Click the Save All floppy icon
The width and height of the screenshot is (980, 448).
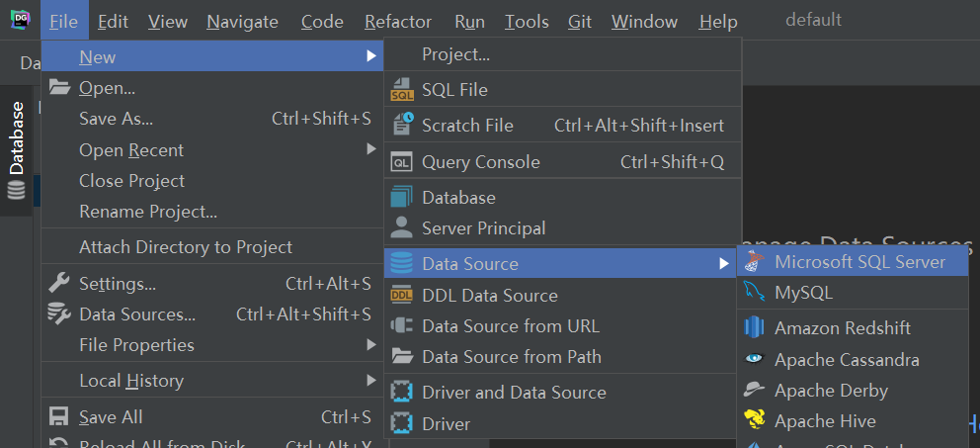click(x=59, y=416)
